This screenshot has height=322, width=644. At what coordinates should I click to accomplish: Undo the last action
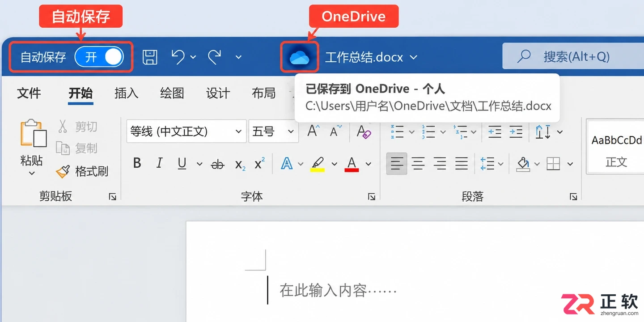[178, 57]
